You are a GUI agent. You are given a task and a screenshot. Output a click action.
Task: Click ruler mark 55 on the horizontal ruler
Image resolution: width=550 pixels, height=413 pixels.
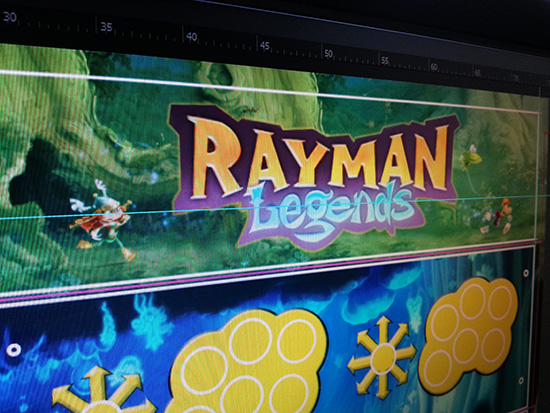tap(385, 61)
